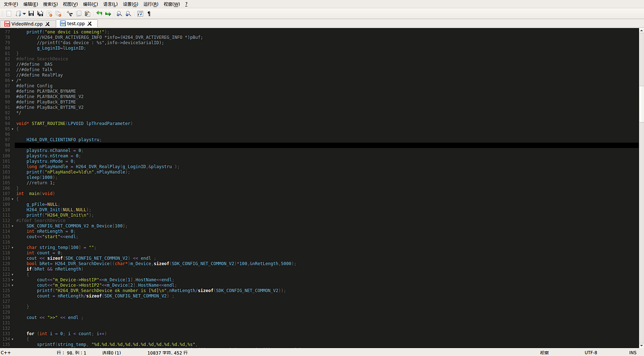This screenshot has height=356, width=644.
Task: Paste from clipboard
Action: (x=87, y=13)
